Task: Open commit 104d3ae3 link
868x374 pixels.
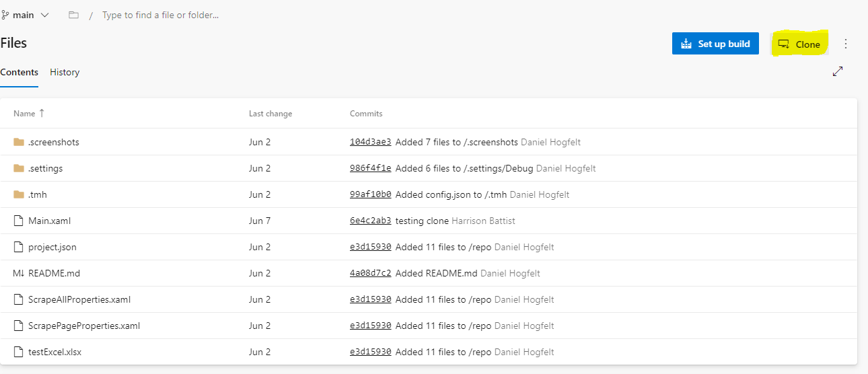Action: pyautogui.click(x=370, y=142)
